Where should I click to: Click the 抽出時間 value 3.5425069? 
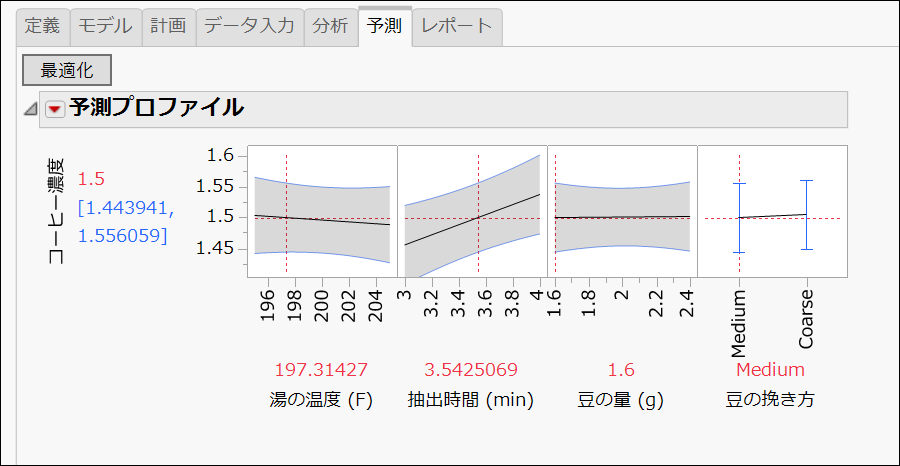pyautogui.click(x=471, y=370)
